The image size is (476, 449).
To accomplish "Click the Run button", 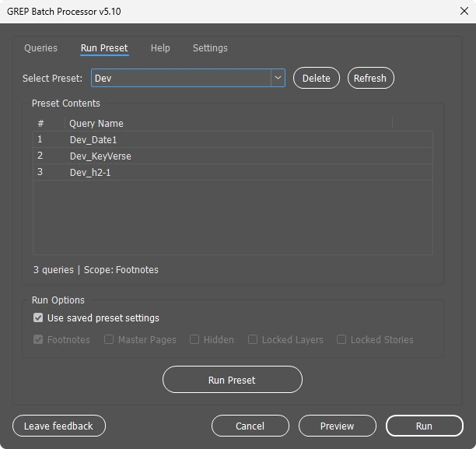I will (425, 426).
